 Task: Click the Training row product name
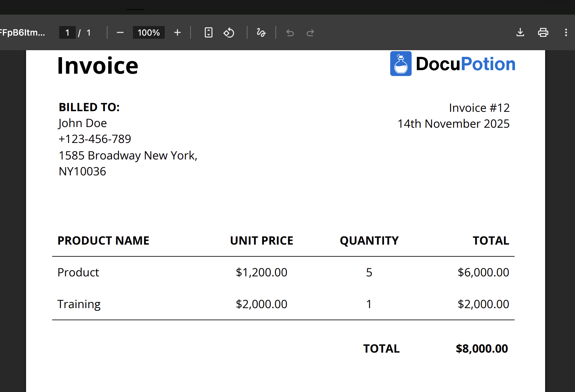click(x=79, y=304)
